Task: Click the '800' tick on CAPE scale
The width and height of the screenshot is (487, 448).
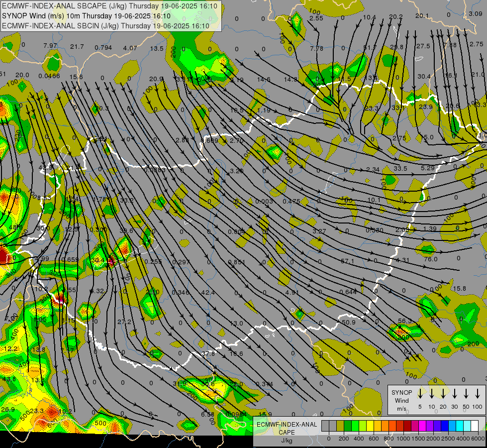Action: pos(389,439)
